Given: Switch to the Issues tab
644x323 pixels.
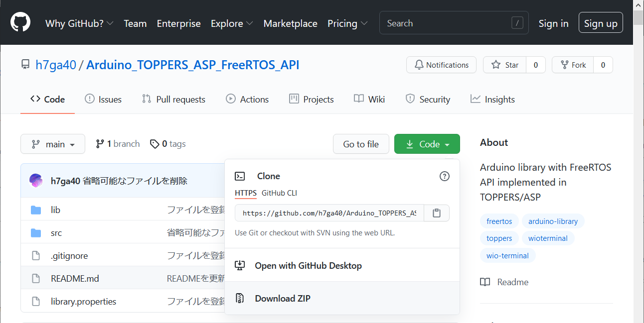Looking at the screenshot, I should [x=103, y=99].
